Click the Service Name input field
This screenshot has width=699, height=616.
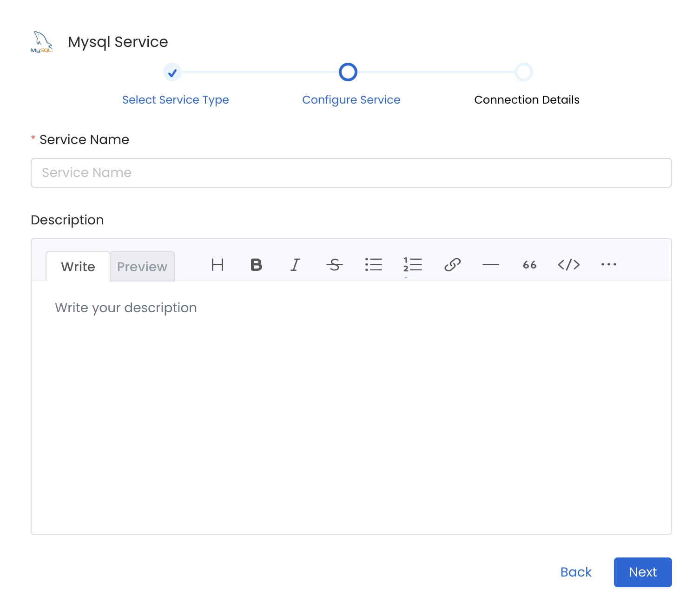pos(351,172)
